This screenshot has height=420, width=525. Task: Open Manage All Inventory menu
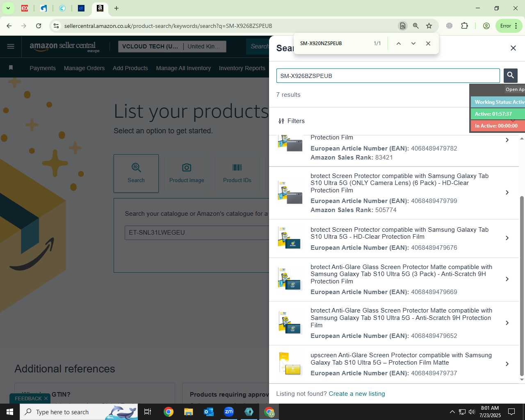[183, 68]
